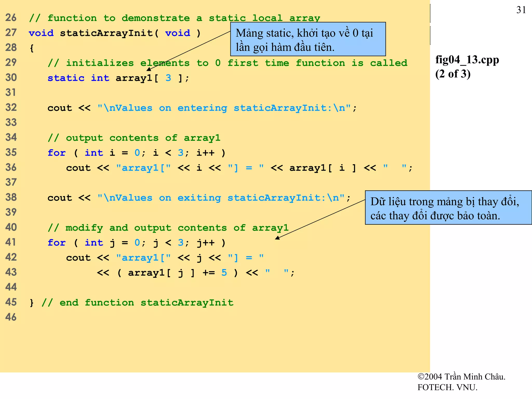Click comment "modify and output contents of array1"
Screen dimensions: 532x399
tap(168, 228)
